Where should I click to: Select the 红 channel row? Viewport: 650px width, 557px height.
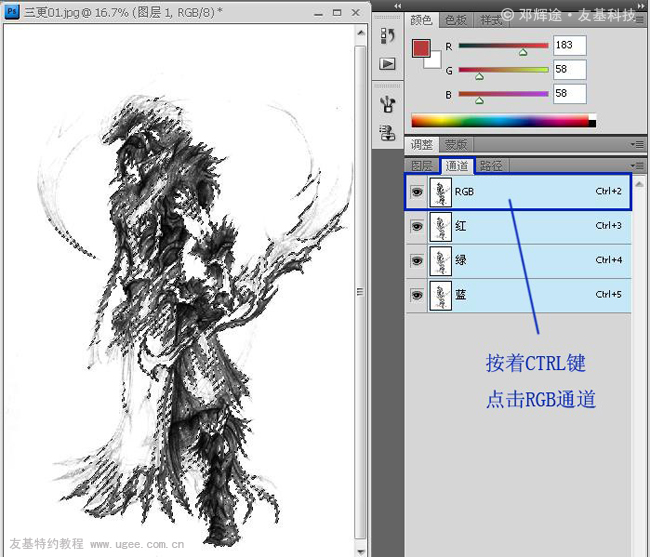[518, 226]
